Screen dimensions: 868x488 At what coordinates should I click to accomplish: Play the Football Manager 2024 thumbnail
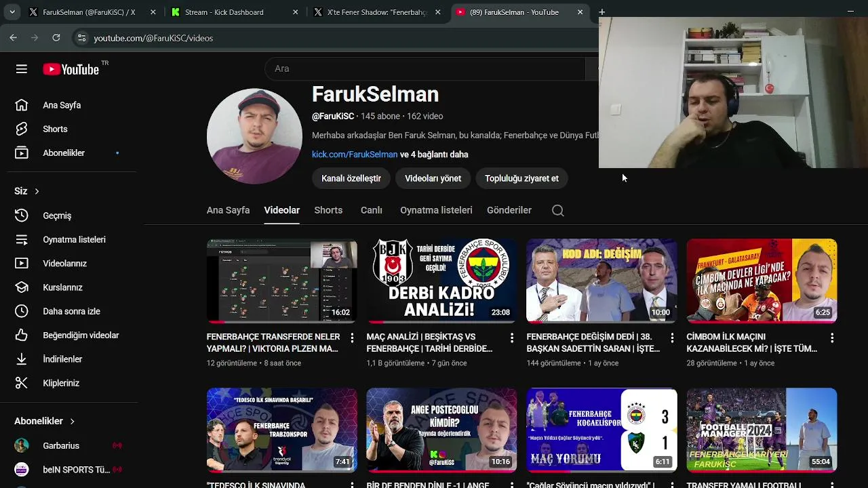click(x=762, y=430)
